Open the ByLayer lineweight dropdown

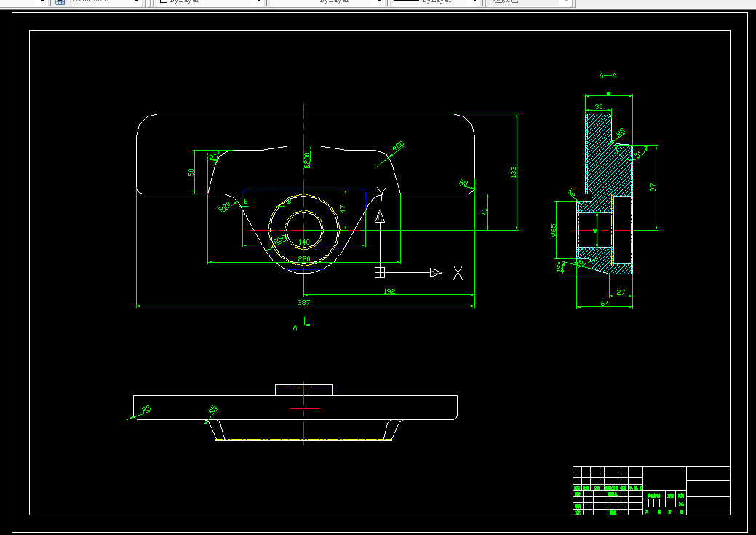[x=434, y=1]
